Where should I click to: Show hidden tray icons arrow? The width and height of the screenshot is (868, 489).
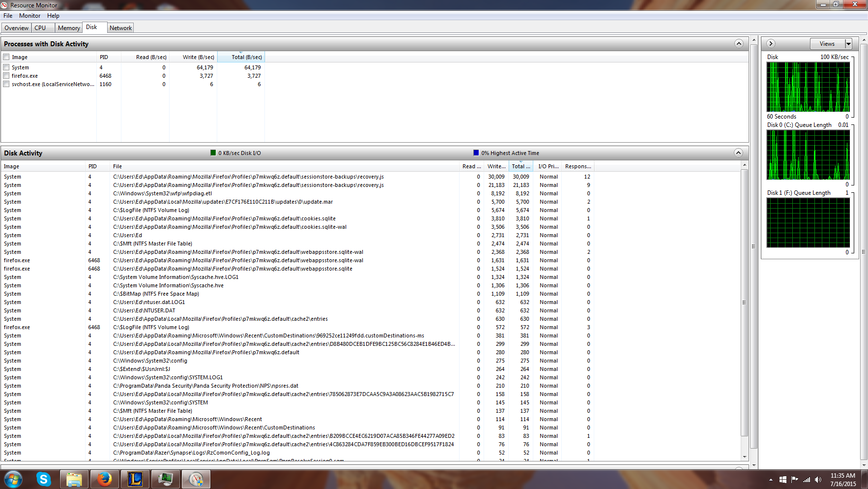pyautogui.click(x=771, y=480)
